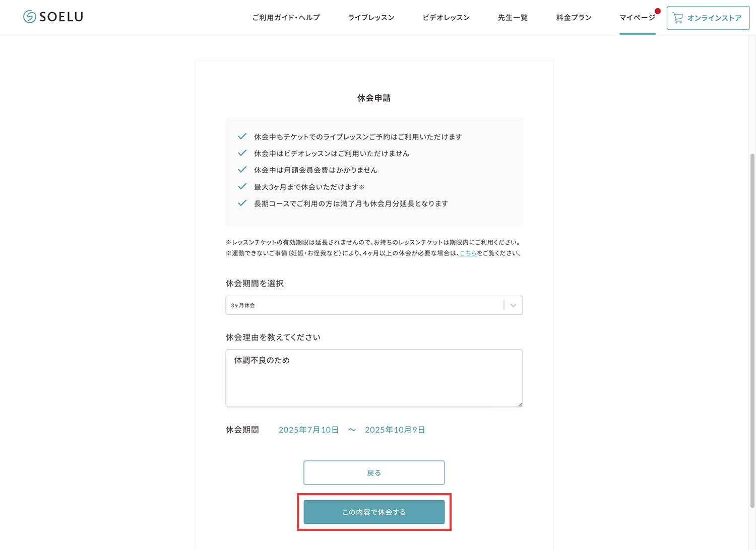Click text 休会中は月額会員会費はかかりません
The image size is (756, 550).
click(x=316, y=170)
